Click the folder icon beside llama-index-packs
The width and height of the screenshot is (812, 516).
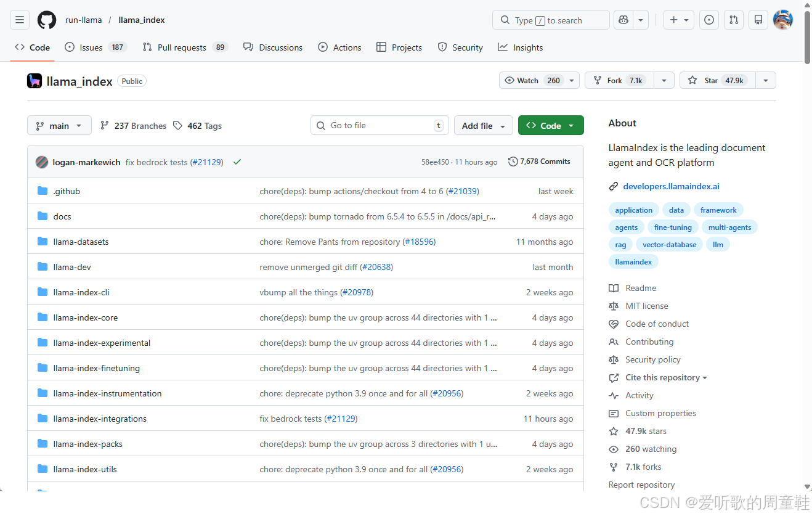pyautogui.click(x=43, y=444)
